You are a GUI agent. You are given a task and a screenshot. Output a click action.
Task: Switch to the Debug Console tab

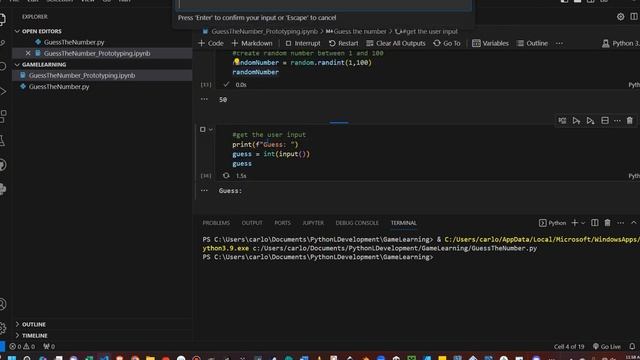(357, 223)
